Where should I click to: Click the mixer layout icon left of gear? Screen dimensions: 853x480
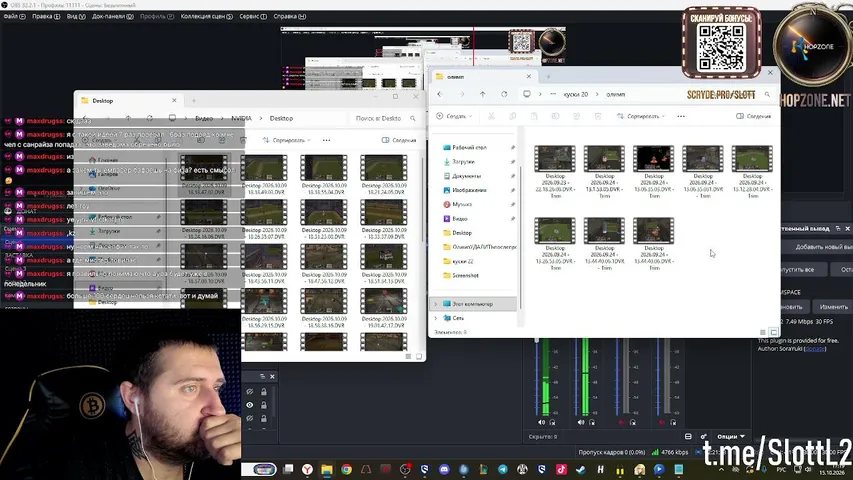point(688,436)
